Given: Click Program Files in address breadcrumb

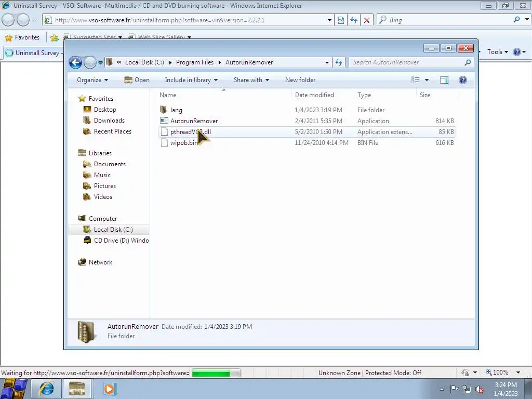Looking at the screenshot, I should coord(194,62).
